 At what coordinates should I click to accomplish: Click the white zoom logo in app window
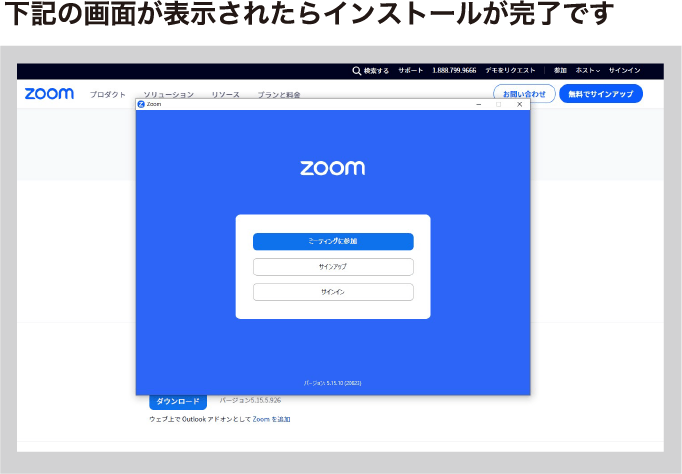coord(333,168)
